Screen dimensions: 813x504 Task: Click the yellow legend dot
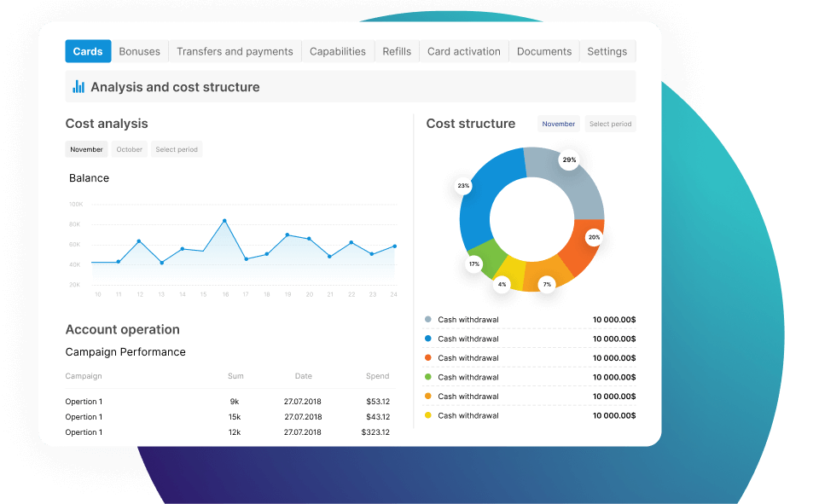coord(427,415)
